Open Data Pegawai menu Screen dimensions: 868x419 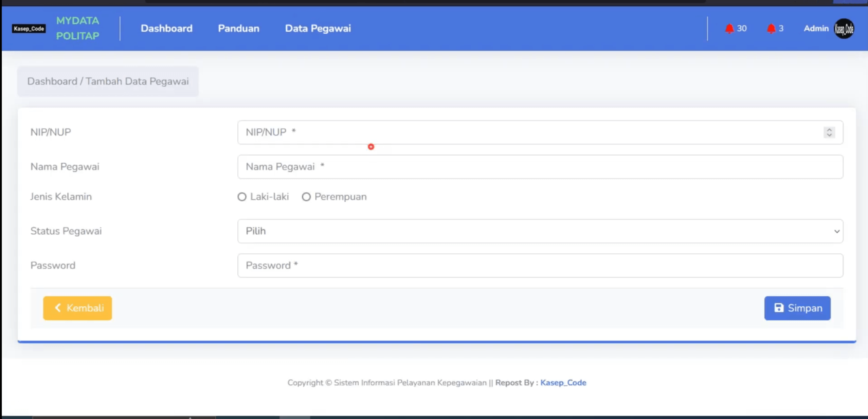pyautogui.click(x=318, y=29)
